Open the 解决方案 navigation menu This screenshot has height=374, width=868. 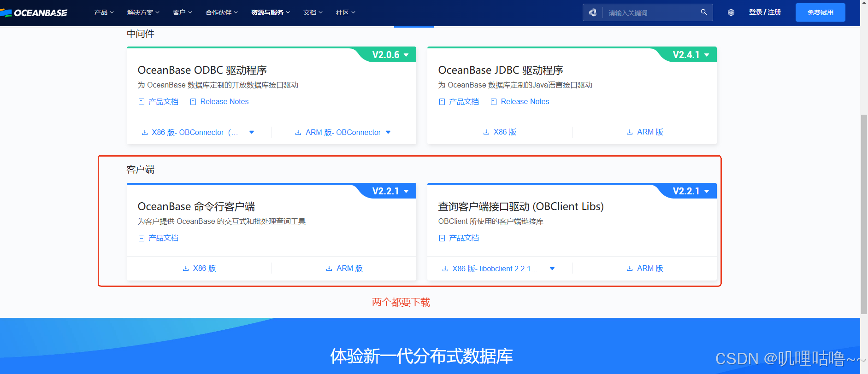pyautogui.click(x=143, y=12)
